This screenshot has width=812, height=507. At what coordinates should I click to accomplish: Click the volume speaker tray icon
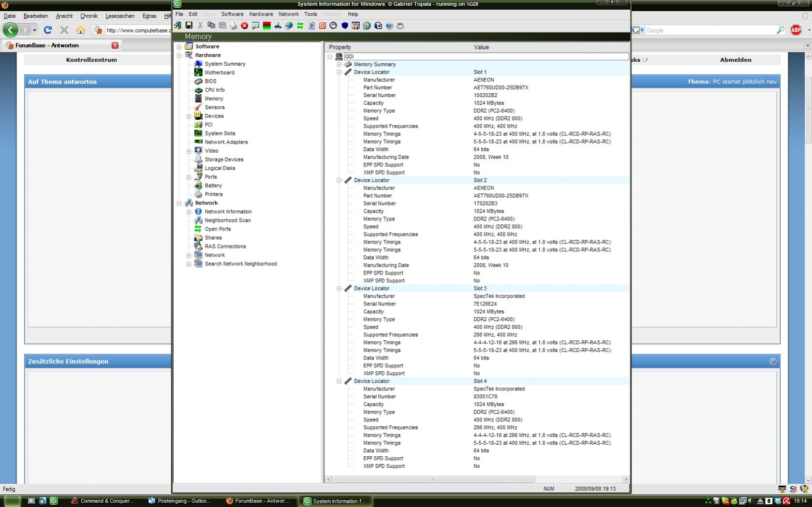click(x=751, y=501)
